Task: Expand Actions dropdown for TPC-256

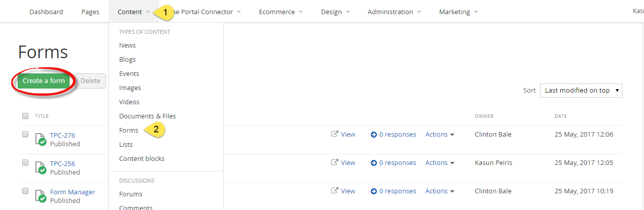Action: pos(439,162)
